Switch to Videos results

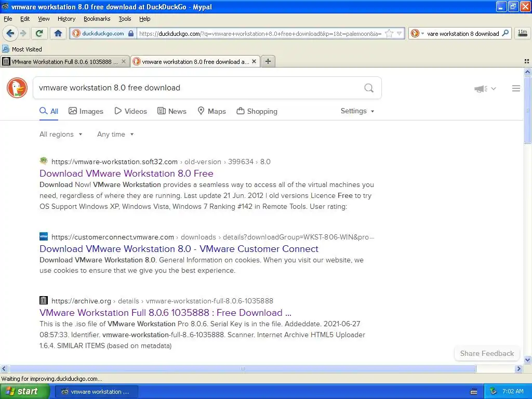pyautogui.click(x=130, y=111)
